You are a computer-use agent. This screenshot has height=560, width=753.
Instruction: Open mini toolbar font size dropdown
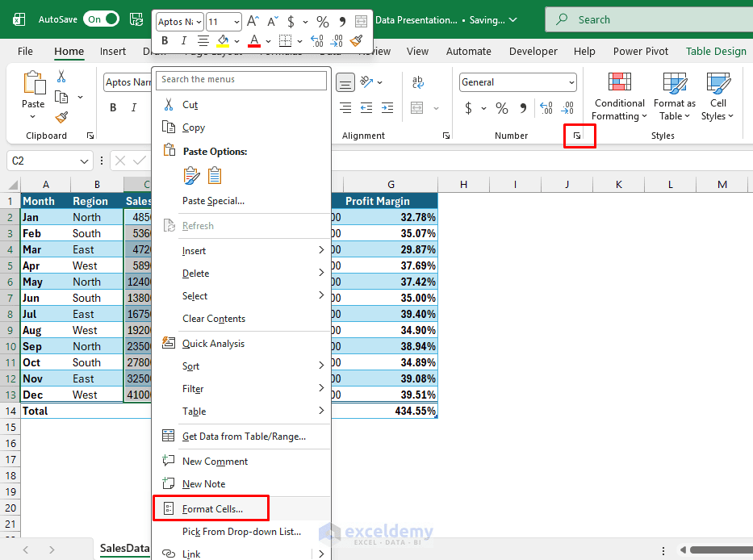(236, 22)
